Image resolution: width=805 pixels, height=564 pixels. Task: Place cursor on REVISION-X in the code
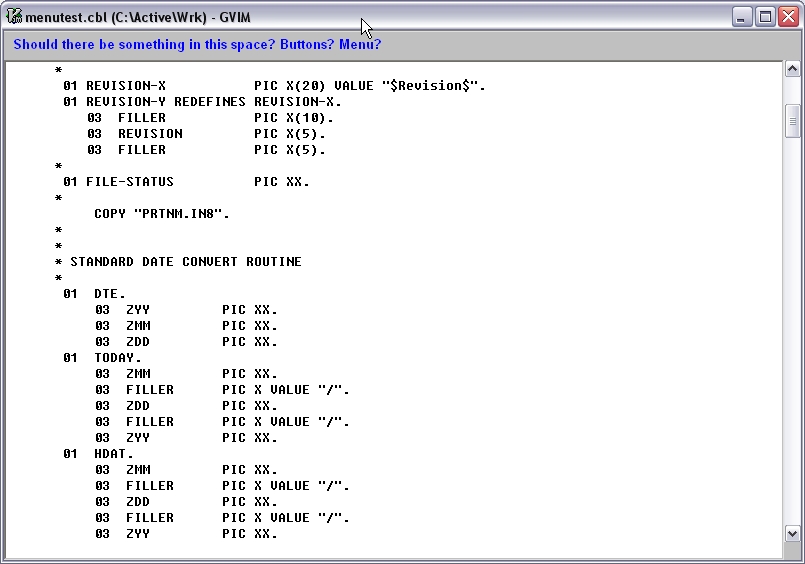pyautogui.click(x=125, y=86)
